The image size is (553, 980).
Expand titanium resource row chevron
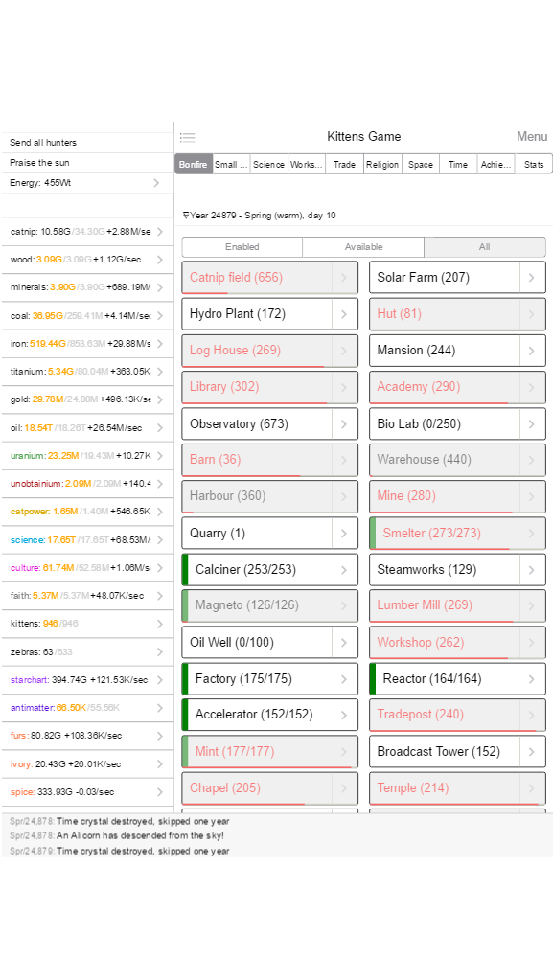[160, 372]
